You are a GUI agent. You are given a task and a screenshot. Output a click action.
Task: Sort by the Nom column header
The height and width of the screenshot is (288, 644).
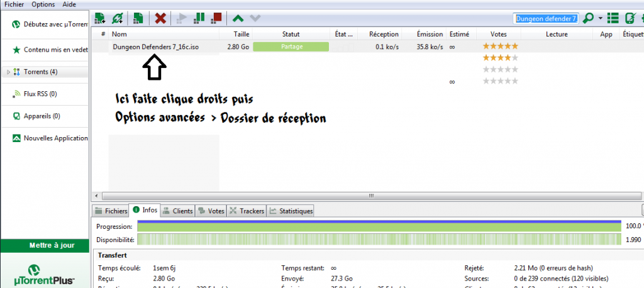164,34
